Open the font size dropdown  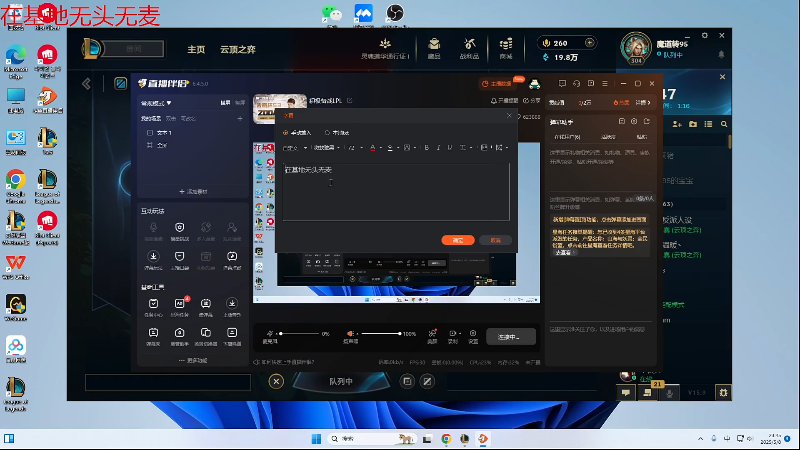click(x=355, y=148)
